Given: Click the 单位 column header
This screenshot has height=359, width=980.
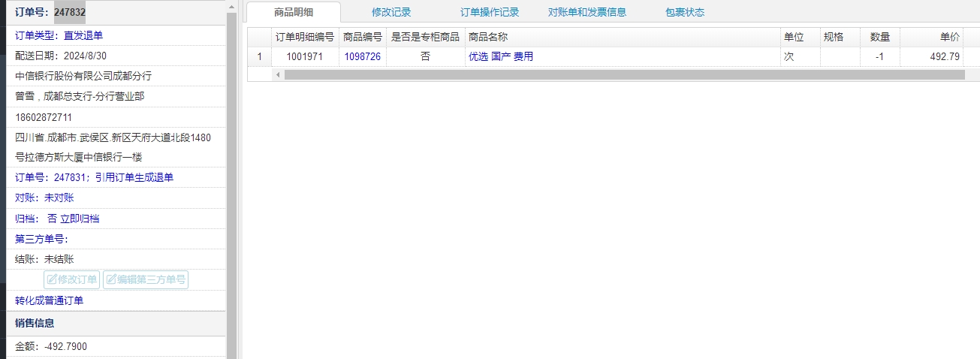Looking at the screenshot, I should point(801,36).
